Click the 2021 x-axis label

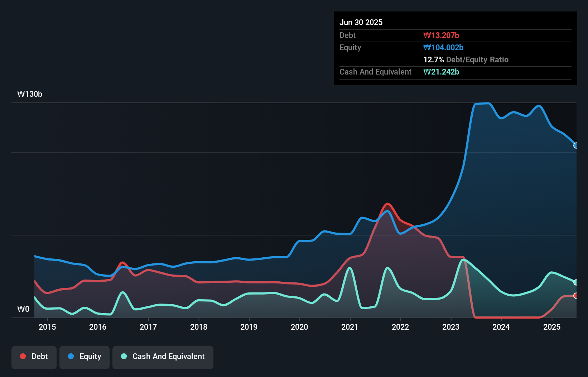tap(350, 327)
